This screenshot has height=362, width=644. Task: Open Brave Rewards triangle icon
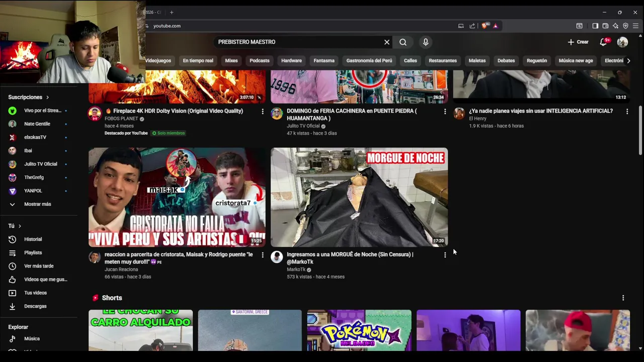496,26
